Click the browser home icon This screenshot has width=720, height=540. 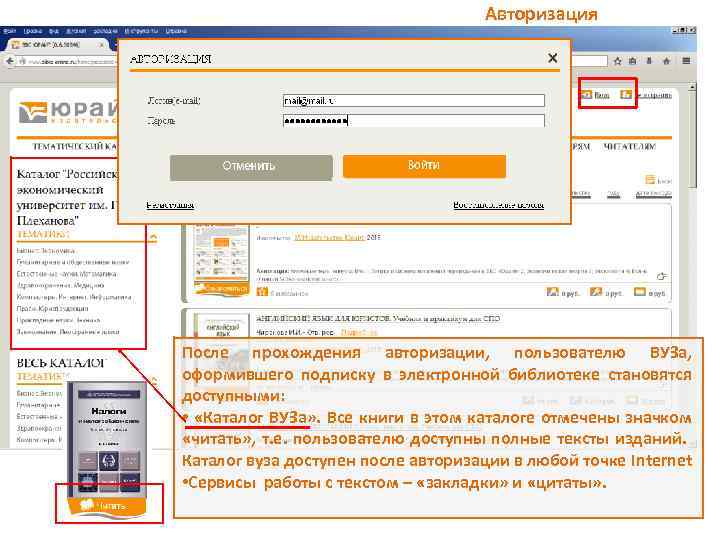pyautogui.click(x=666, y=61)
